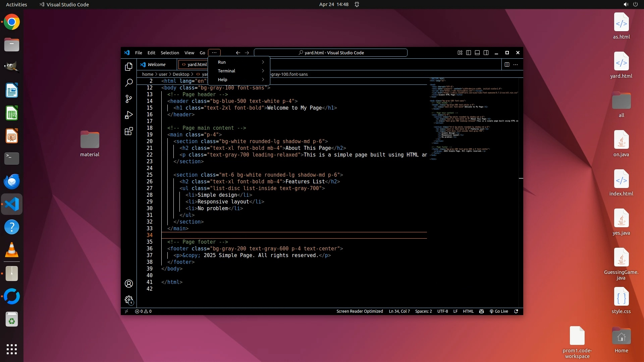Open the Search view icon
Viewport: 644px width, 362px height.
point(129,82)
